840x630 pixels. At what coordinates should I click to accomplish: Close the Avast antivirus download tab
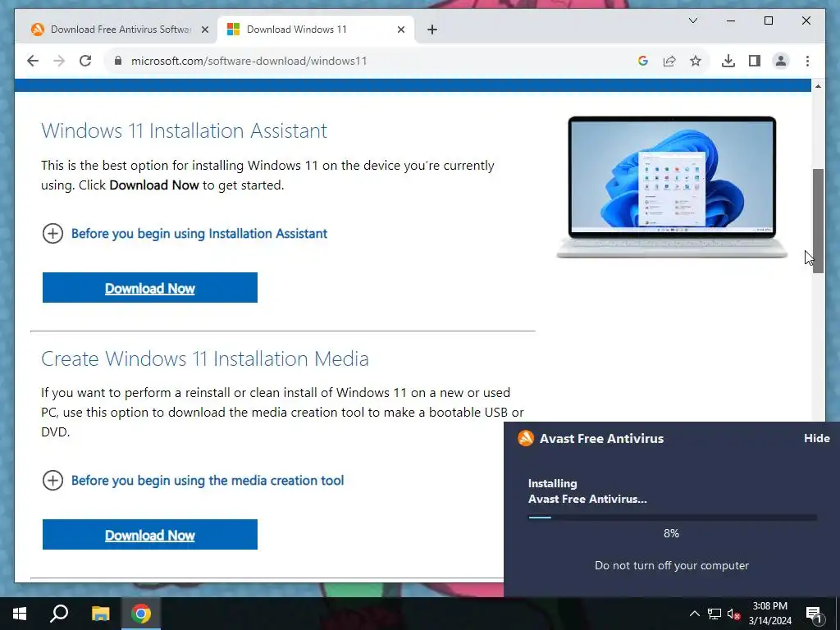point(204,30)
